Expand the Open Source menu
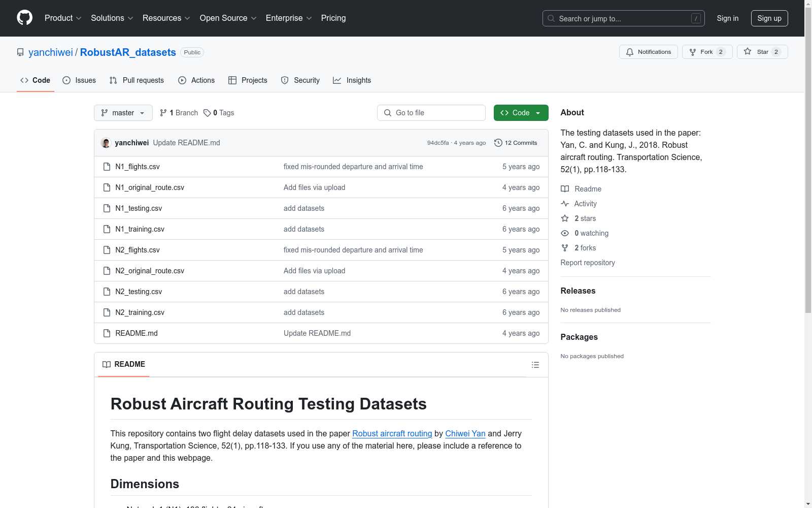Screen dimensions: 812x508 [228, 18]
